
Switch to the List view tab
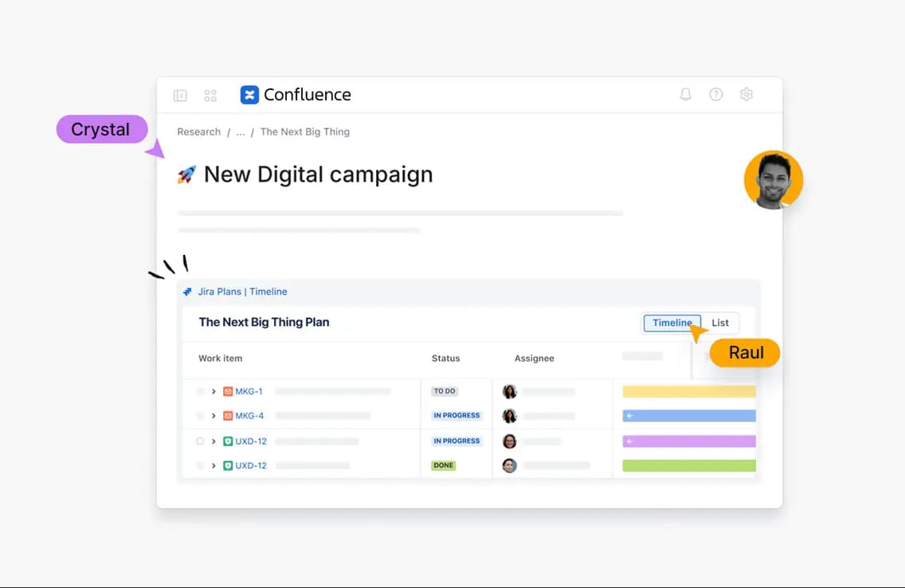coord(719,323)
